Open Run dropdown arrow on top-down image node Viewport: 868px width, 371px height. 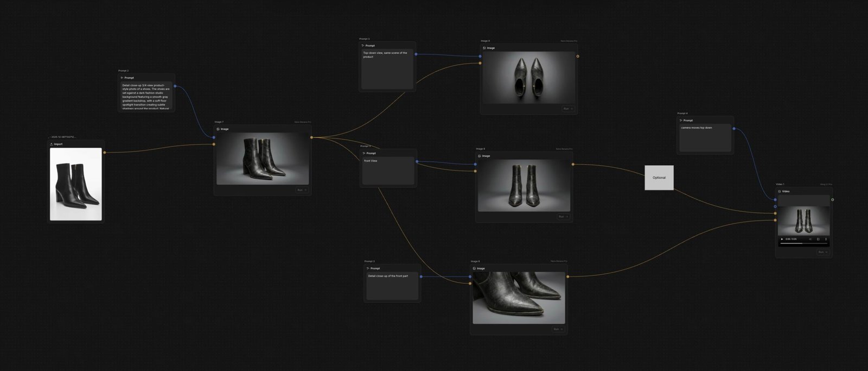[x=571, y=109]
